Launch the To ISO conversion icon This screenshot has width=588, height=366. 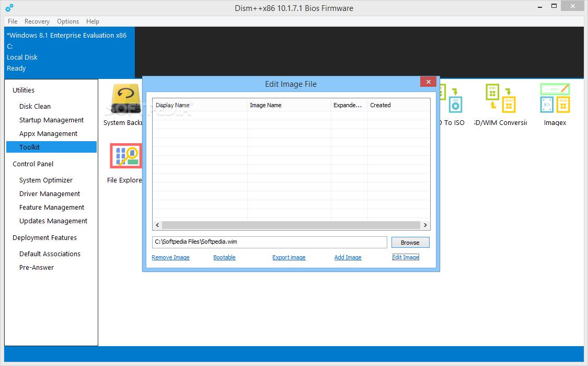coord(451,99)
